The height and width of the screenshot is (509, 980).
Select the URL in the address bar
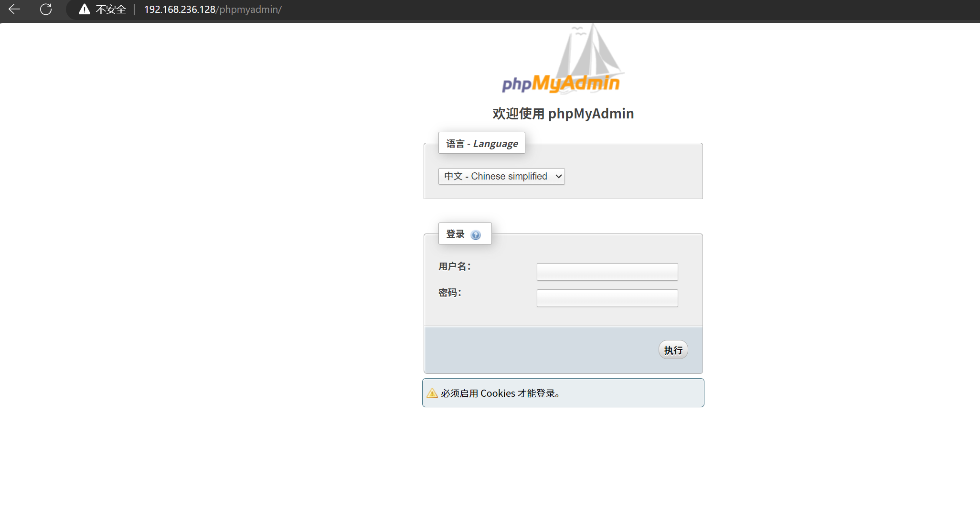click(x=213, y=9)
